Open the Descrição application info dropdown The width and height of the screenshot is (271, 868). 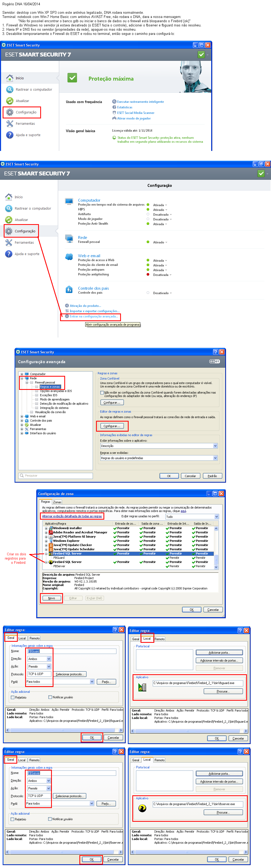click(215, 446)
